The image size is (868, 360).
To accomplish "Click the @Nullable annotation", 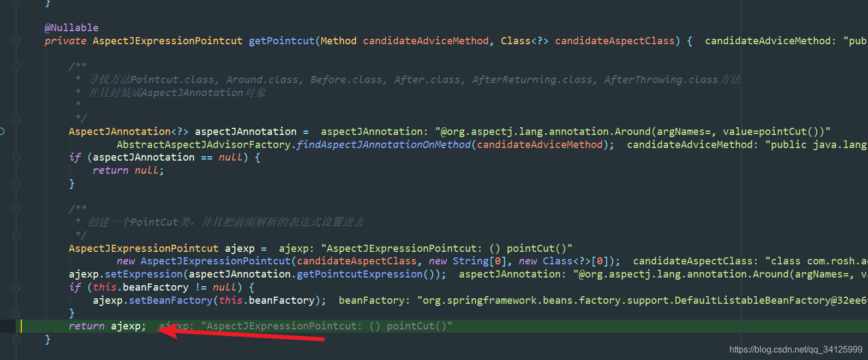I will pos(71,28).
